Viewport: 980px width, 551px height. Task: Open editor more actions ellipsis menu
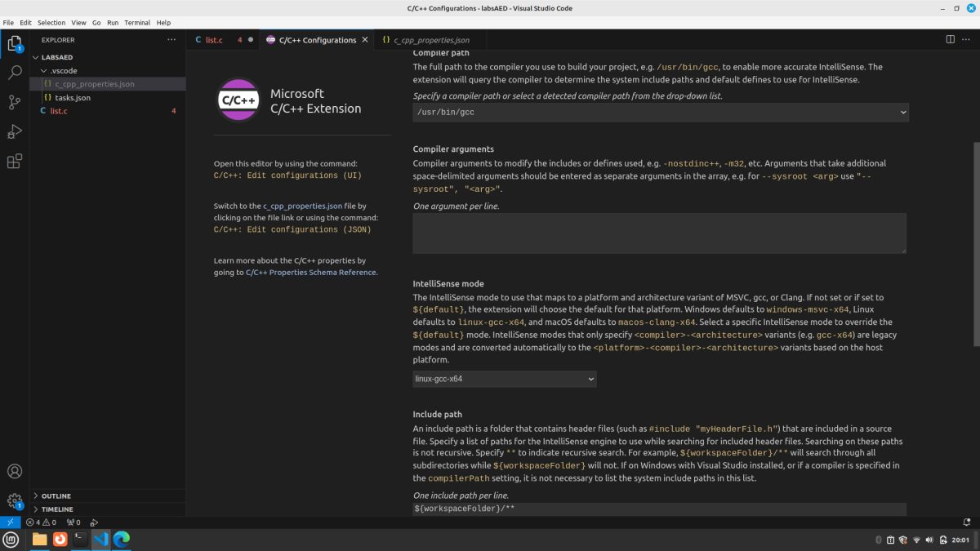968,39
